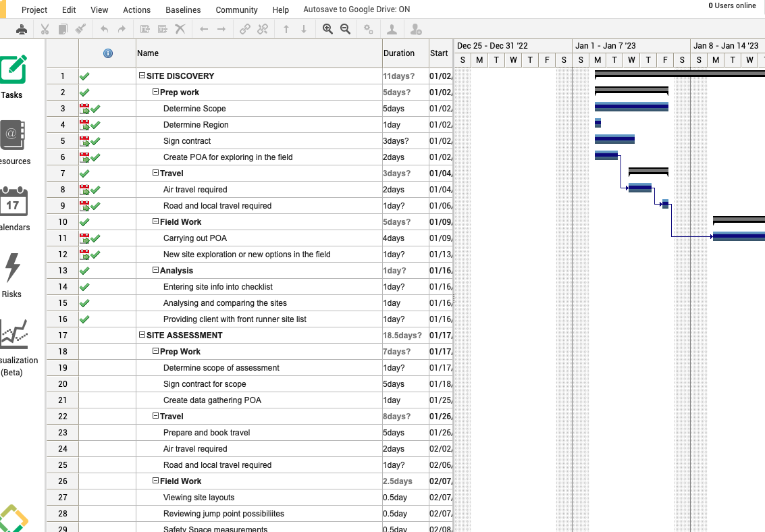Click the Delete task X icon
The width and height of the screenshot is (765, 532).
[180, 29]
